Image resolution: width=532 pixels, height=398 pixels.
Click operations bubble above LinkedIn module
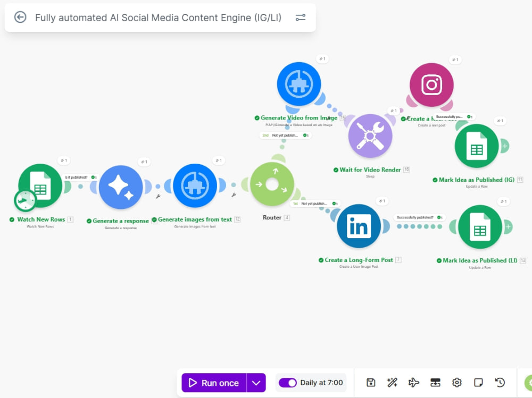381,201
